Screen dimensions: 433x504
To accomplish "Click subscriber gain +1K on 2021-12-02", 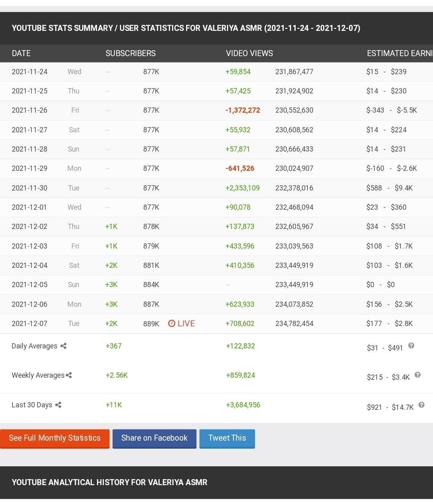I will pyautogui.click(x=111, y=227).
